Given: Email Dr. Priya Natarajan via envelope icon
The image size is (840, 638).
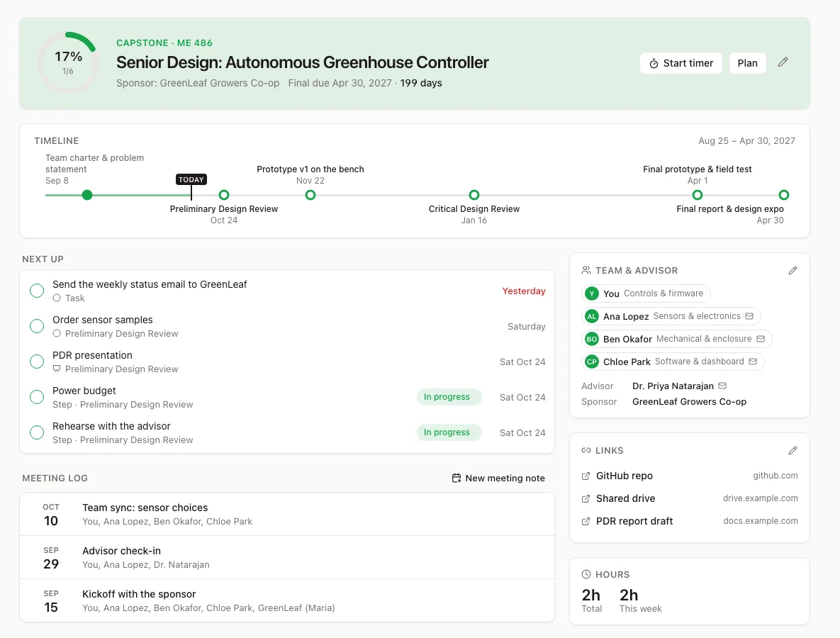Looking at the screenshot, I should click(x=722, y=386).
